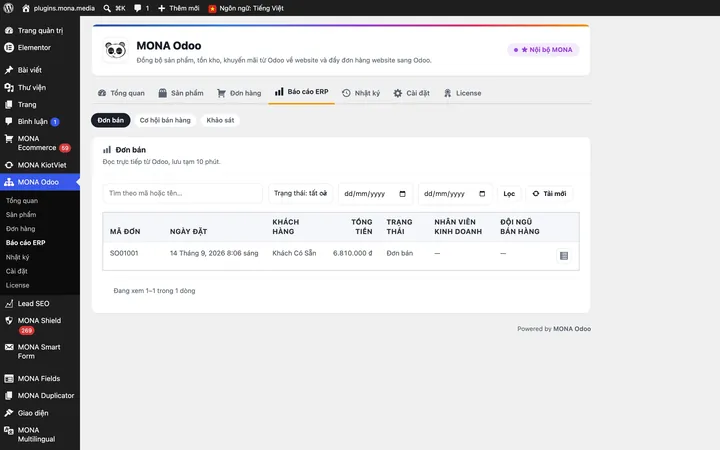Click customer name Khách Có Sẵn
720x450 pixels.
click(294, 253)
